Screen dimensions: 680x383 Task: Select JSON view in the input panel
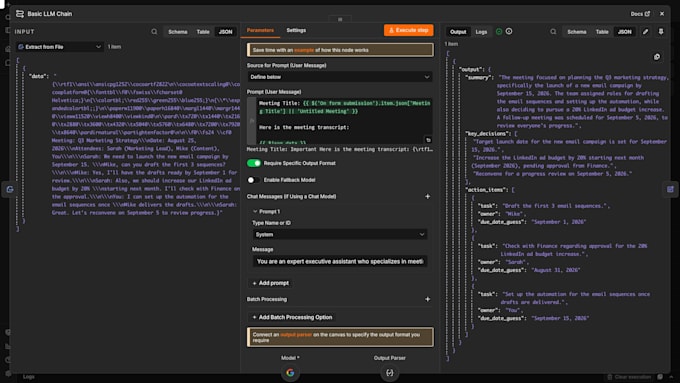225,32
